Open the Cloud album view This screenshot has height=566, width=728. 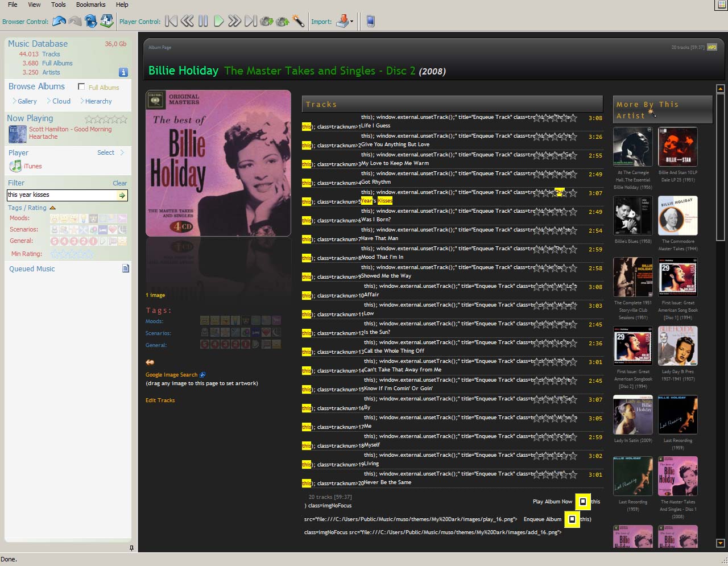61,101
